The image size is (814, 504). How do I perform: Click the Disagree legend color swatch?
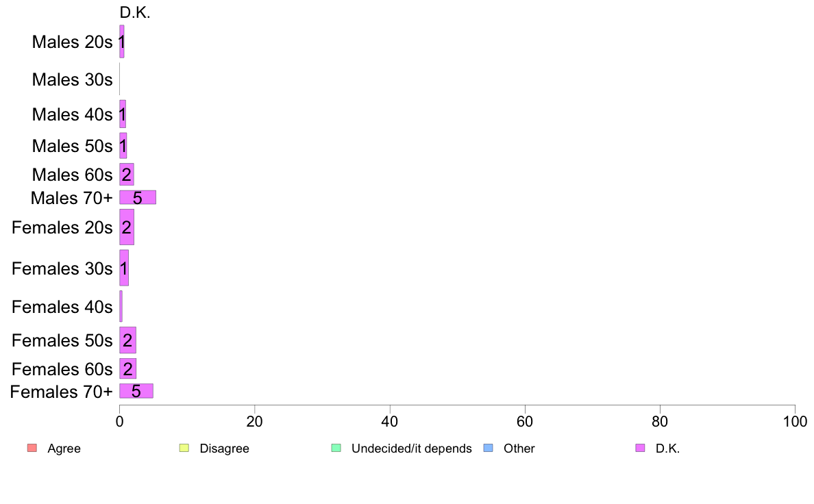tap(184, 448)
